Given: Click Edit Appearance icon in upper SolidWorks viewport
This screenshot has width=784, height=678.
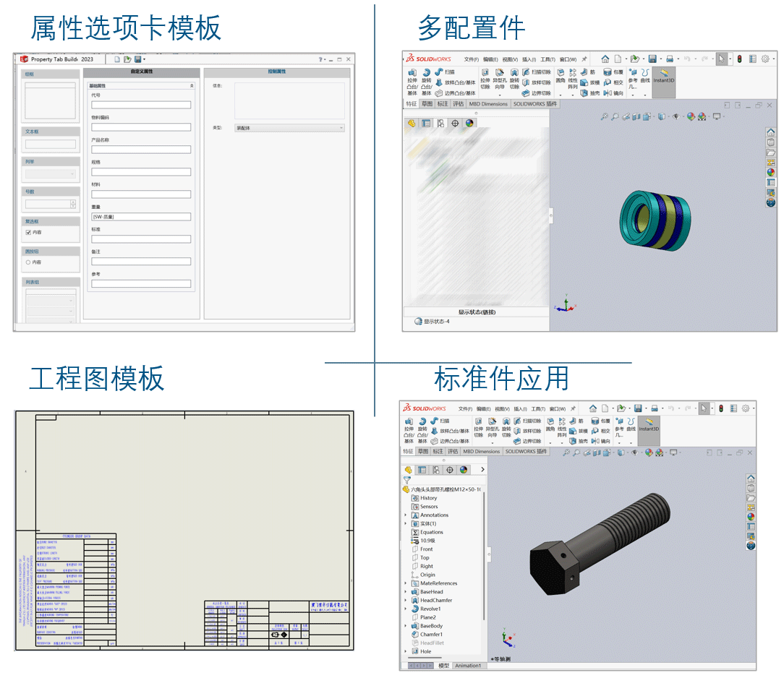Looking at the screenshot, I should click(x=691, y=116).
